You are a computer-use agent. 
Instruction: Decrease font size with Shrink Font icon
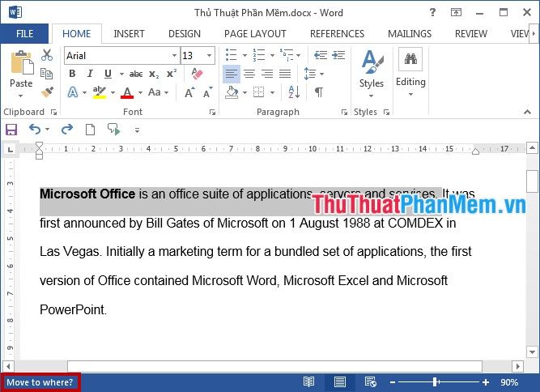(x=208, y=92)
